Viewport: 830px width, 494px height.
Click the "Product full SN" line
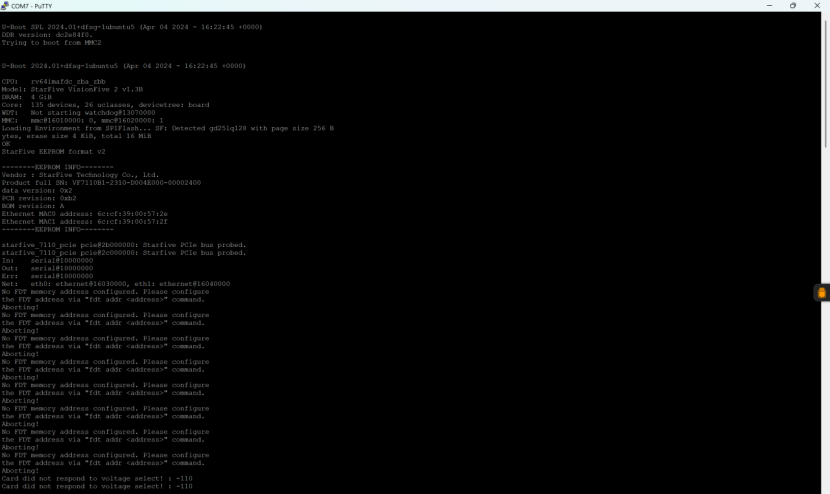pos(100,183)
